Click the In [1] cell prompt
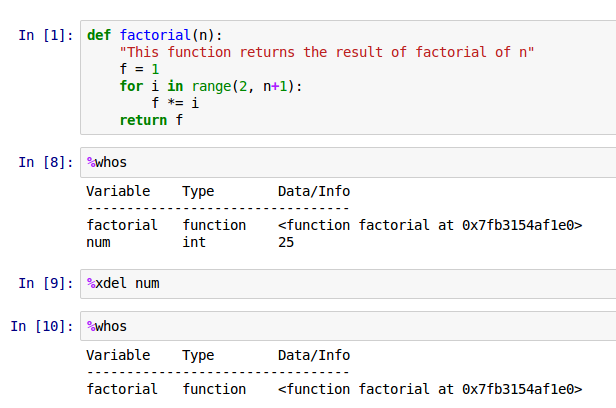The image size is (616, 408). coord(46,35)
